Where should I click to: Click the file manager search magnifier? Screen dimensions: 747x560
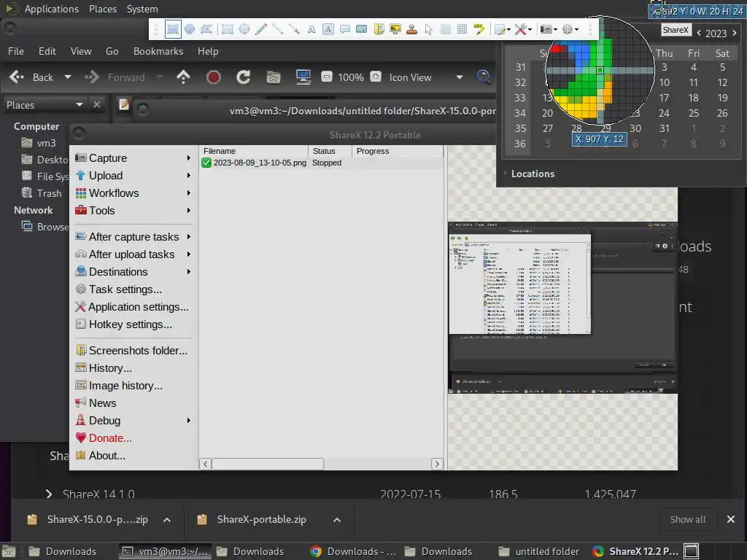[x=484, y=77]
